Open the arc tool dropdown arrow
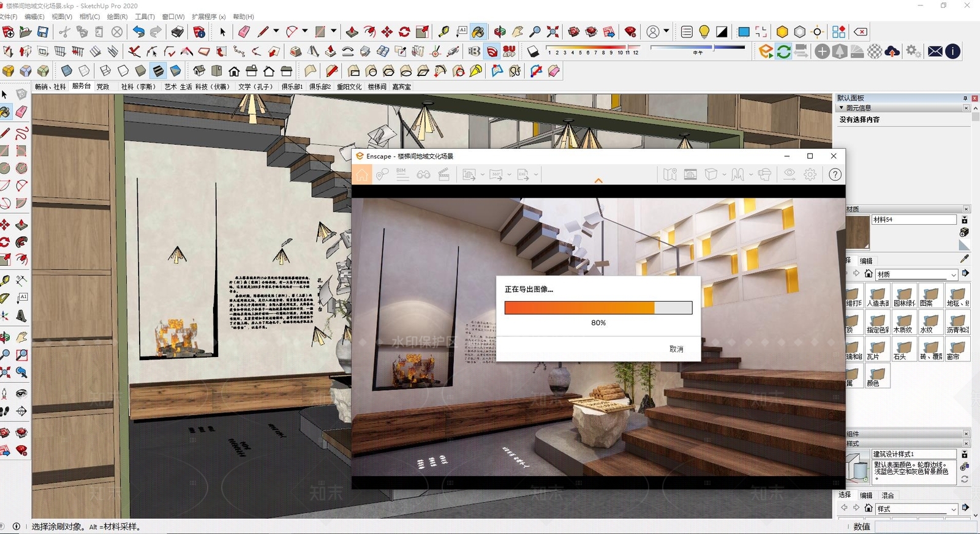Image resolution: width=980 pixels, height=534 pixels. (x=305, y=31)
